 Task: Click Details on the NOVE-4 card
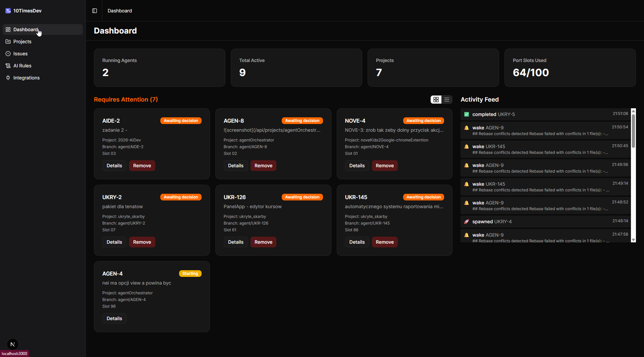(x=357, y=165)
